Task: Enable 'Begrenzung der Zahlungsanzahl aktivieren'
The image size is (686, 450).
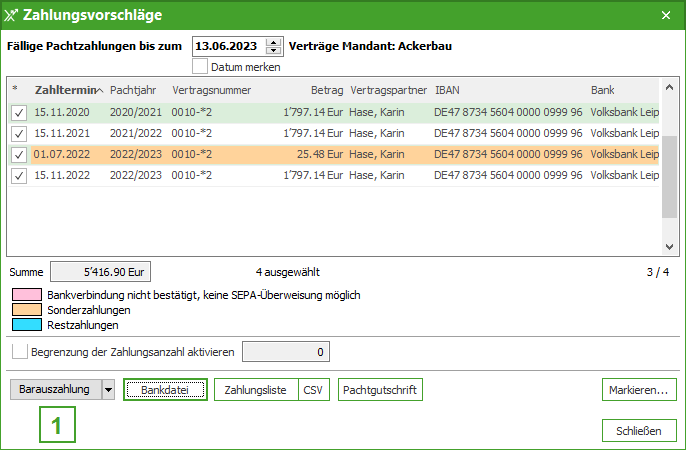Action: pyautogui.click(x=19, y=352)
